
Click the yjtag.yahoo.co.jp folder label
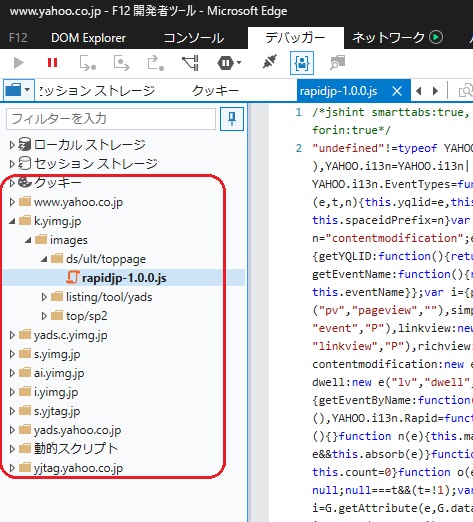(x=78, y=468)
